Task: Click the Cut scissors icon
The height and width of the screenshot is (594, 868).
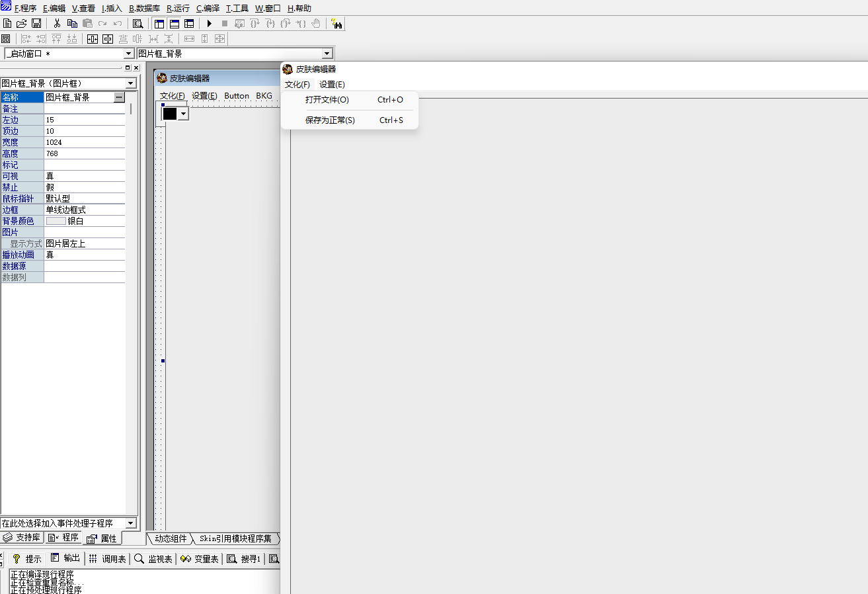Action: (58, 24)
